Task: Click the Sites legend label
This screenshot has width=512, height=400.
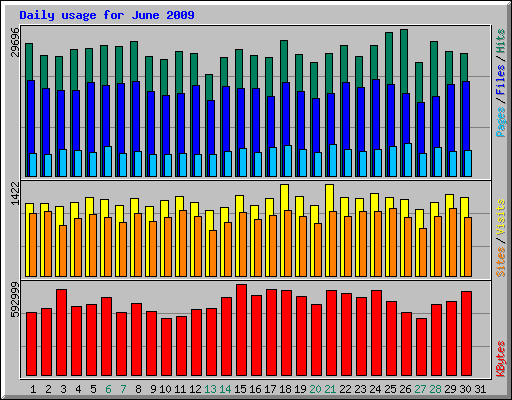Action: point(500,262)
